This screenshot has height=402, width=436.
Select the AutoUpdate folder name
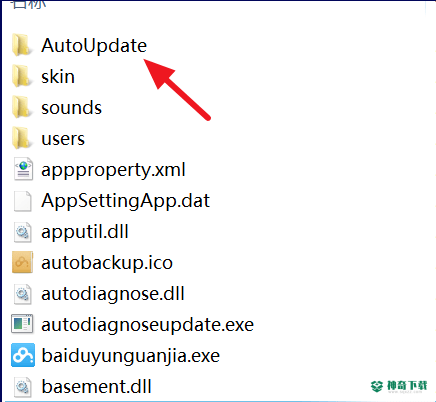94,46
